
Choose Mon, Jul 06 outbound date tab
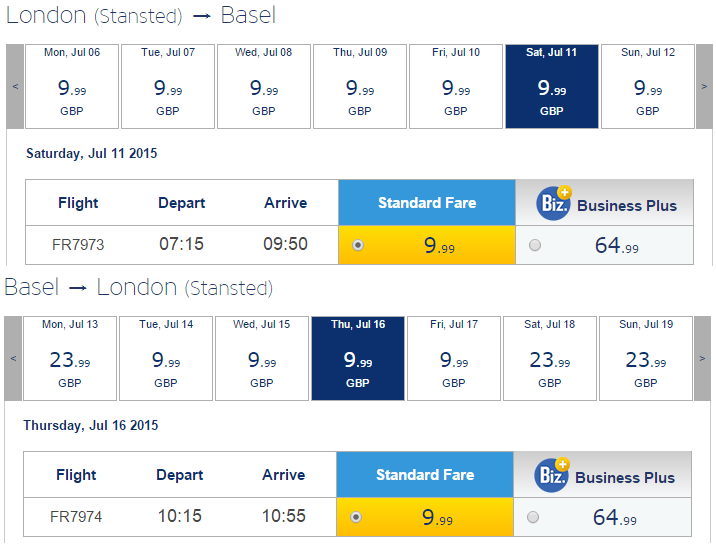click(x=72, y=86)
